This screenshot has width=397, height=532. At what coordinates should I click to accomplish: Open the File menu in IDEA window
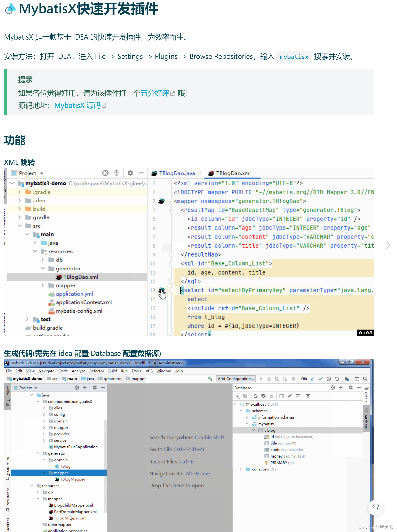pos(9,371)
